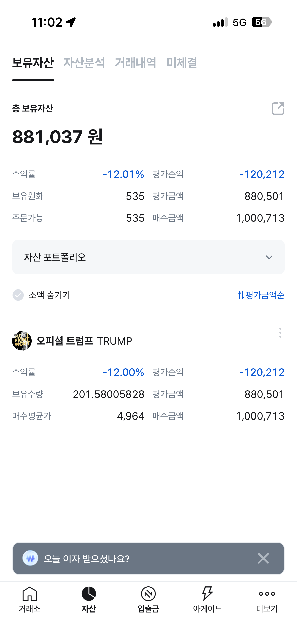
Task: Change sorting via 평가금액순
Action: tap(261, 295)
